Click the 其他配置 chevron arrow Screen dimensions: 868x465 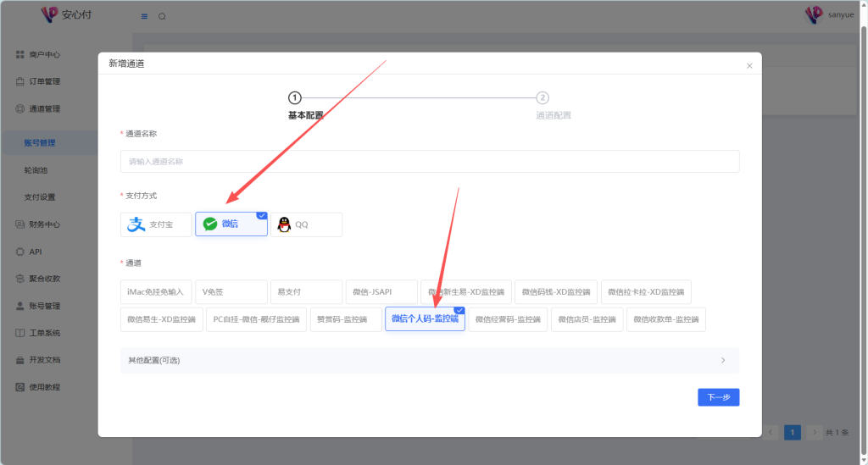pyautogui.click(x=723, y=361)
